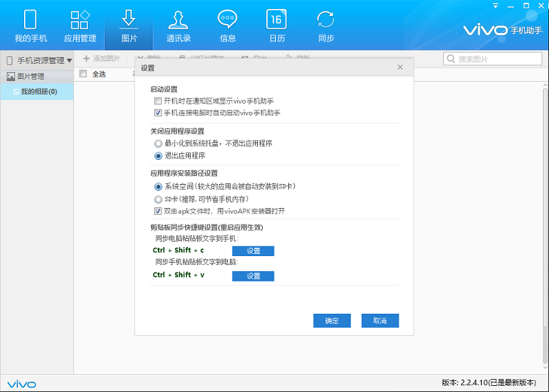Open the 通讯录 contacts section
Screen dimensions: 549x392
178,26
